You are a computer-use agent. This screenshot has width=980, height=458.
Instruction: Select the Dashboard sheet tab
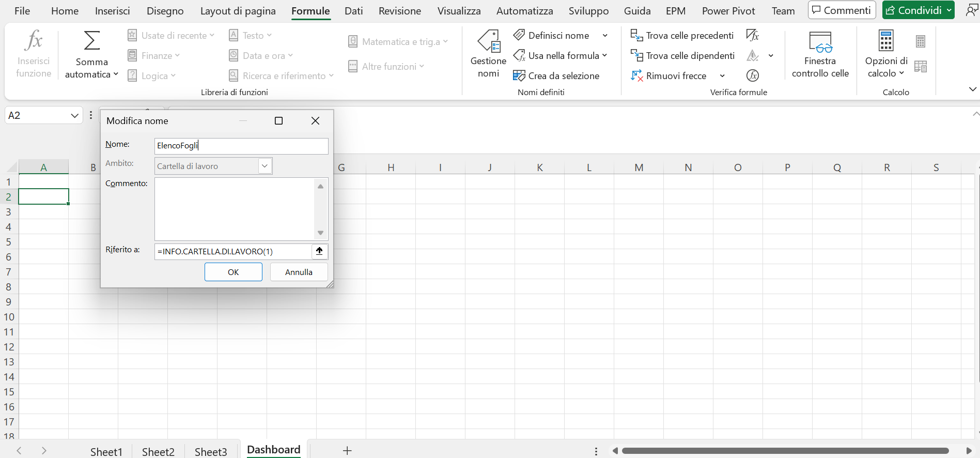[274, 450]
